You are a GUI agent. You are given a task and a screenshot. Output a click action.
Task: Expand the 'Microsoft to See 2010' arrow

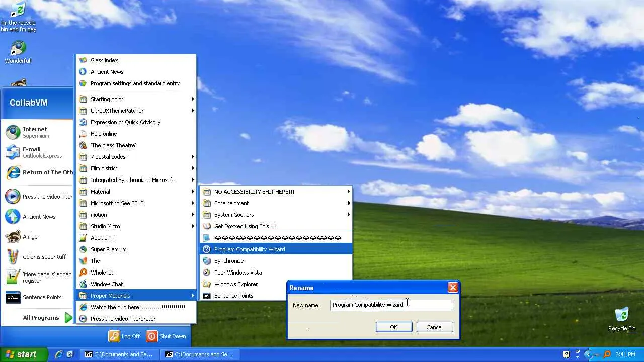193,203
